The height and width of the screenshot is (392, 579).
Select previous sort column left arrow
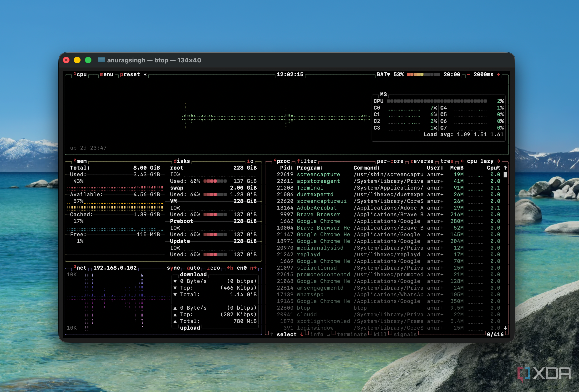click(462, 161)
